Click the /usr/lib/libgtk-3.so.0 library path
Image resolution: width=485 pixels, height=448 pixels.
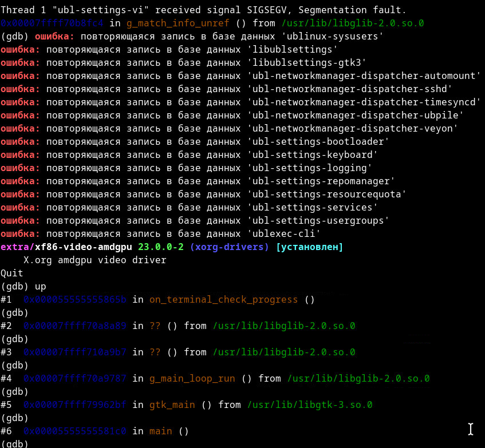309,405
